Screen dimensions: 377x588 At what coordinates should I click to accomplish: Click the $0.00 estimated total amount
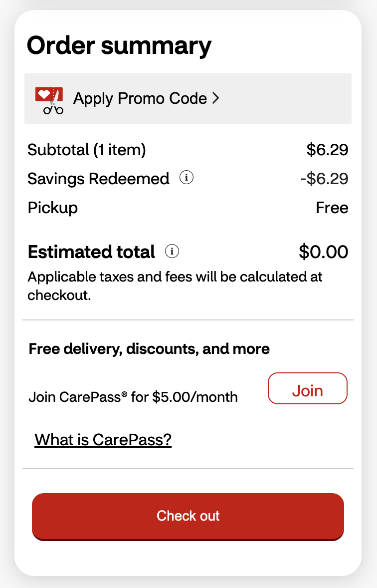click(x=323, y=252)
